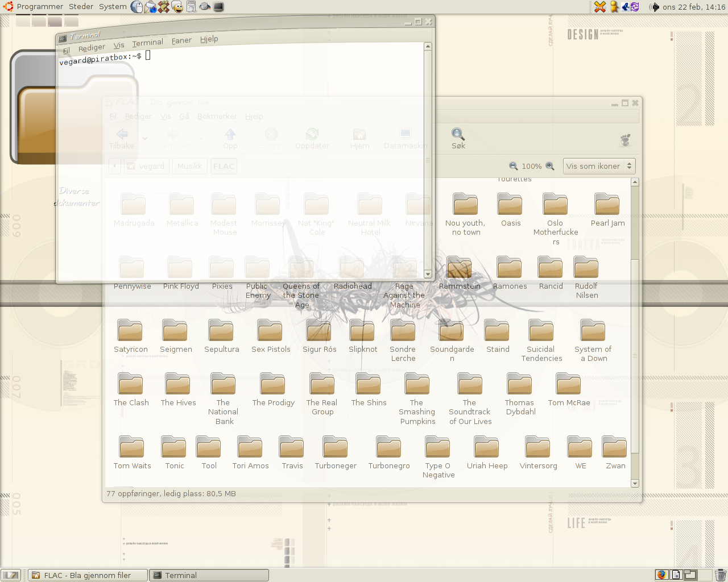Viewport: 728px width, 582px height.
Task: Click the yellow buddy figure tray icon
Action: click(614, 7)
